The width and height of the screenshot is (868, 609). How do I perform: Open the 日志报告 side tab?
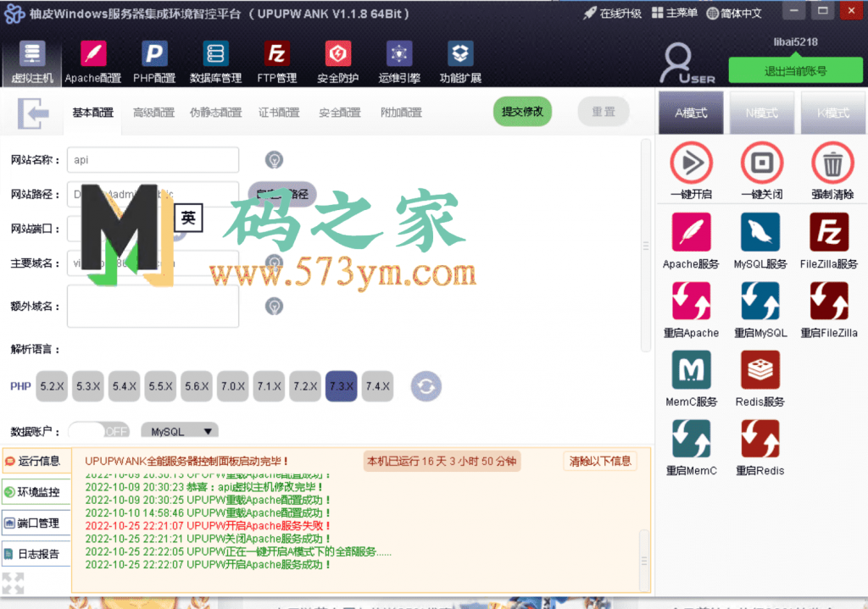36,554
